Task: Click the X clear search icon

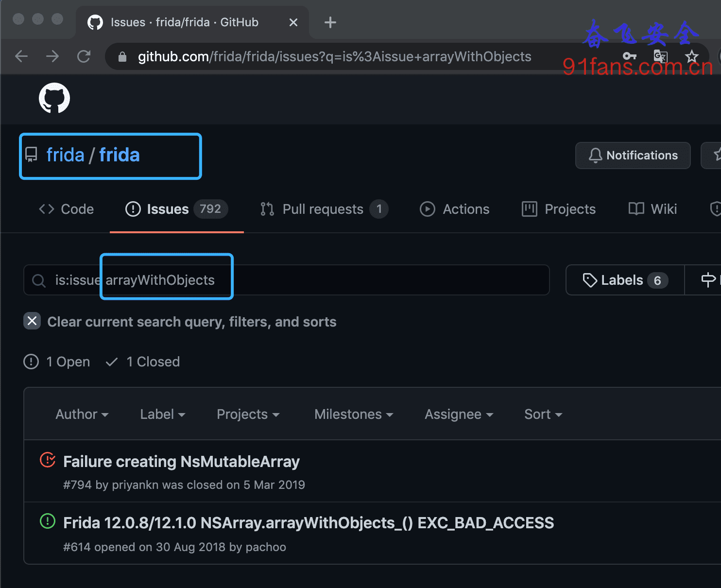Action: (32, 321)
